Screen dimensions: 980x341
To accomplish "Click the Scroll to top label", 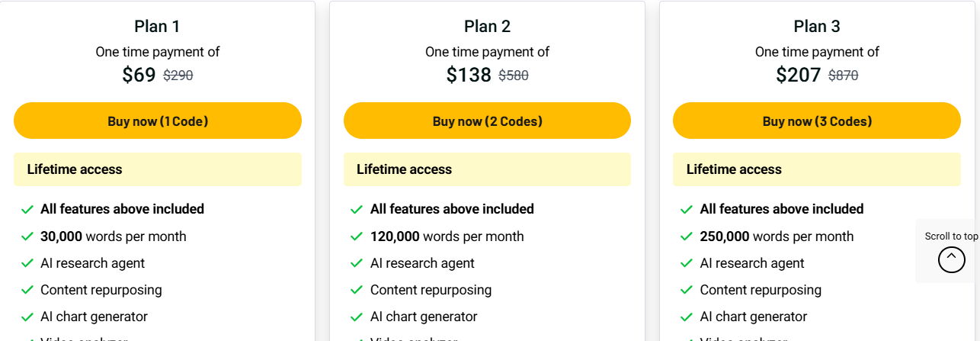I will point(951,236).
